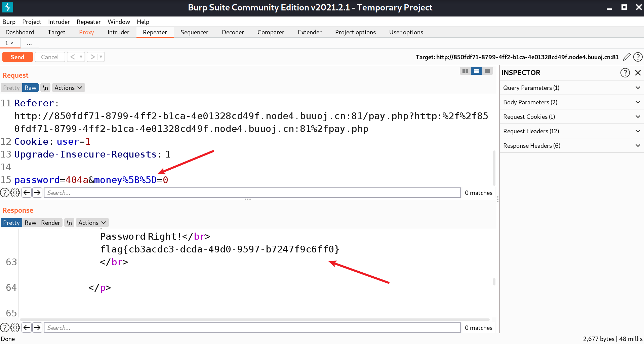Expand Body Parameters (2) section
644x344 pixels.
click(572, 102)
